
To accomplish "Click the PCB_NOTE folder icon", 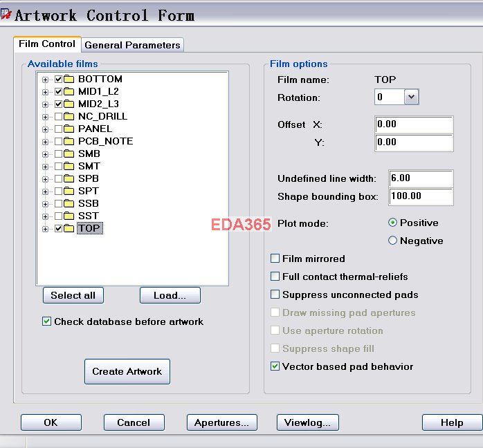I will [69, 142].
